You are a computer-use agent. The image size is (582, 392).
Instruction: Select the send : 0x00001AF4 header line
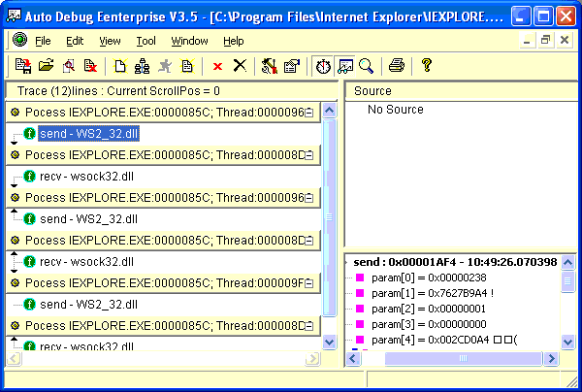(455, 262)
